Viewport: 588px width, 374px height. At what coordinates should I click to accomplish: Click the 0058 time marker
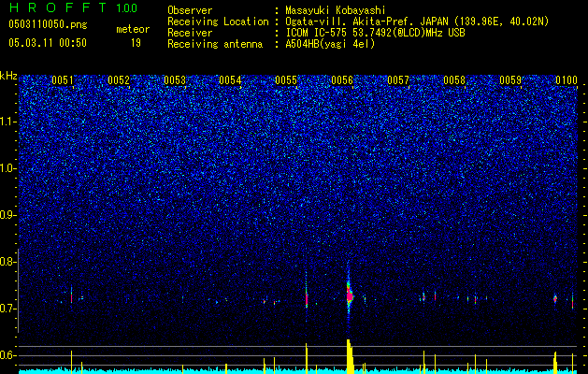[454, 80]
